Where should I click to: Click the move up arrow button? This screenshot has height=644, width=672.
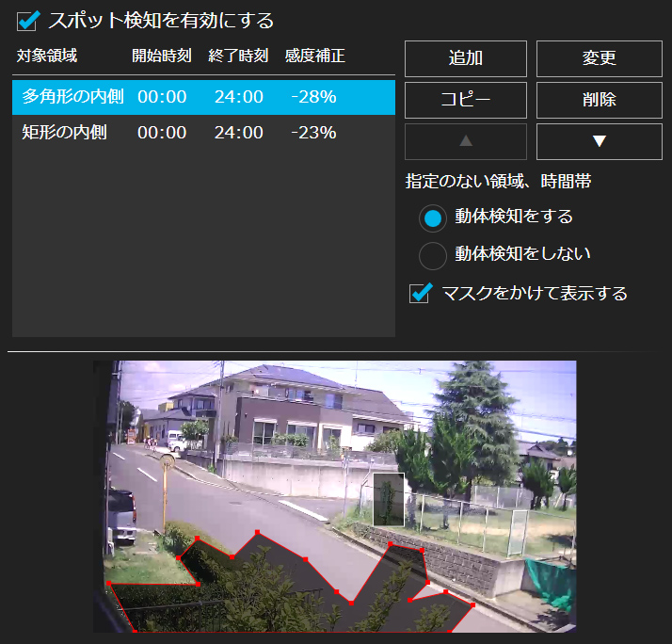coord(465,141)
